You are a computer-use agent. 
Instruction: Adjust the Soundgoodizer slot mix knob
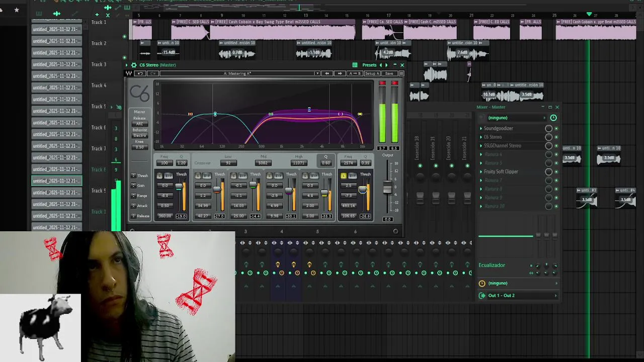(x=548, y=128)
